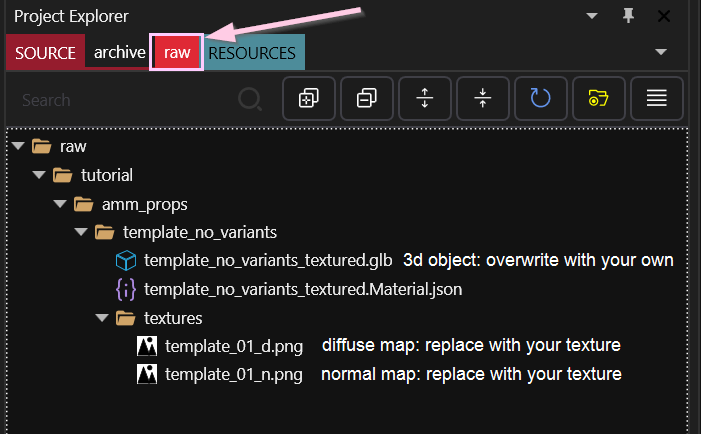
Task: Pin the Project Explorer panel
Action: click(x=628, y=16)
